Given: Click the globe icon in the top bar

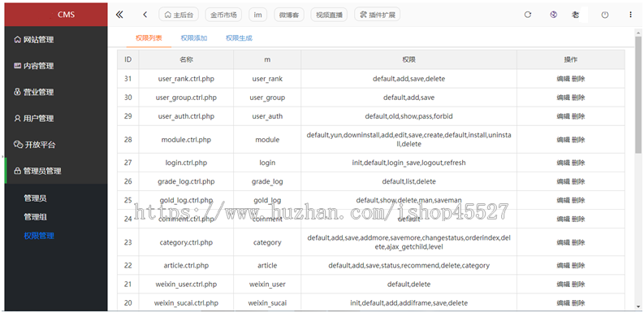Looking at the screenshot, I should (x=554, y=15).
